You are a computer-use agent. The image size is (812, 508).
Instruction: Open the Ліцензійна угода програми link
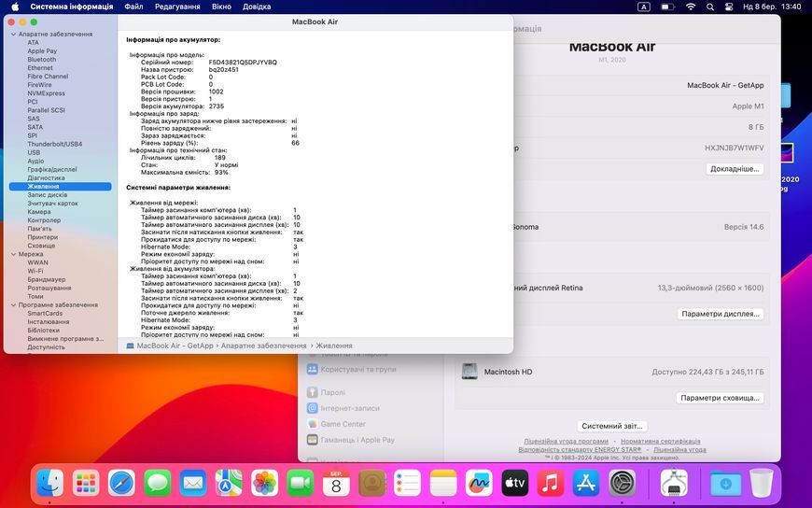566,441
